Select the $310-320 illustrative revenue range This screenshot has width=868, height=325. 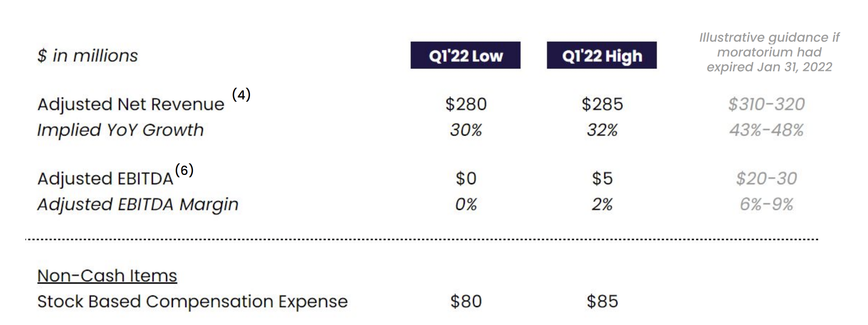[x=766, y=104]
